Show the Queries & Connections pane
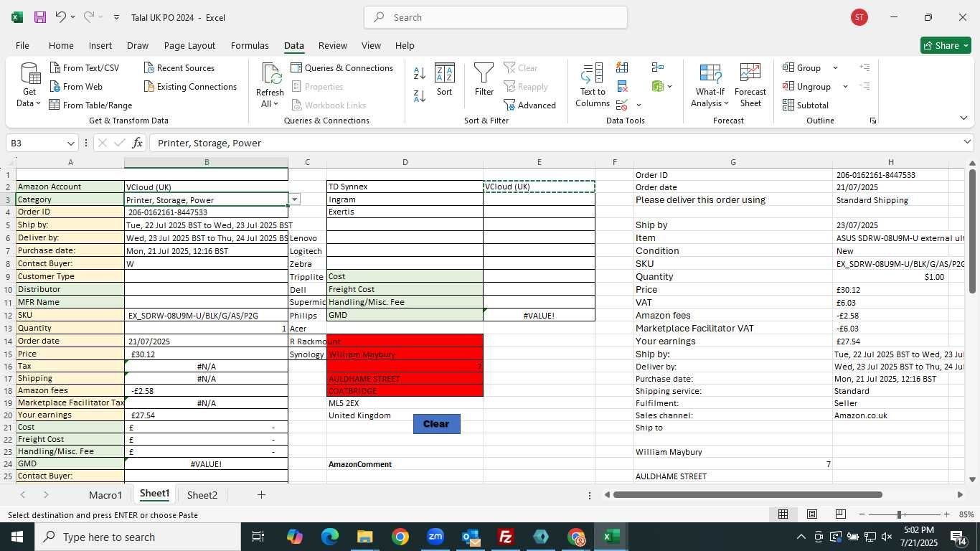The height and width of the screenshot is (551, 980). click(342, 67)
